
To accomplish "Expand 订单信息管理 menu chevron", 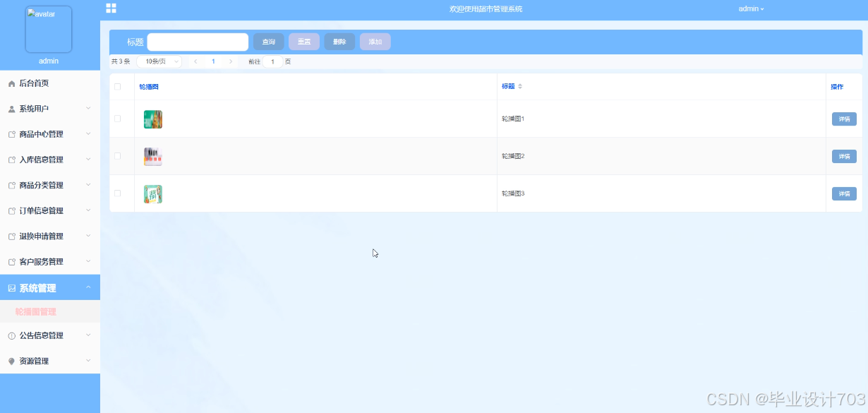I will point(88,210).
